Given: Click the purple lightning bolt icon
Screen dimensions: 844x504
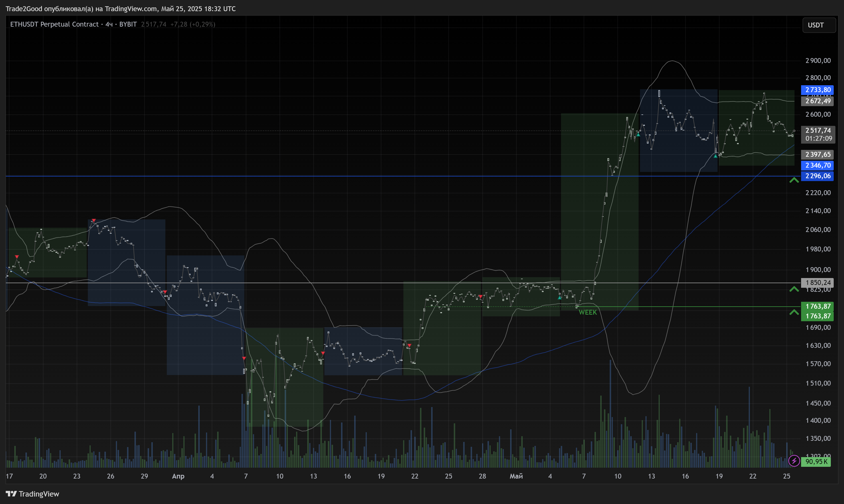Looking at the screenshot, I should [794, 461].
